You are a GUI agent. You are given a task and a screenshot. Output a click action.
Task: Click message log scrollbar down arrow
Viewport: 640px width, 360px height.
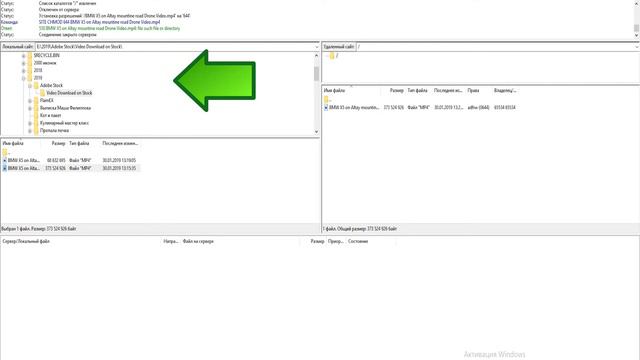(636, 36)
